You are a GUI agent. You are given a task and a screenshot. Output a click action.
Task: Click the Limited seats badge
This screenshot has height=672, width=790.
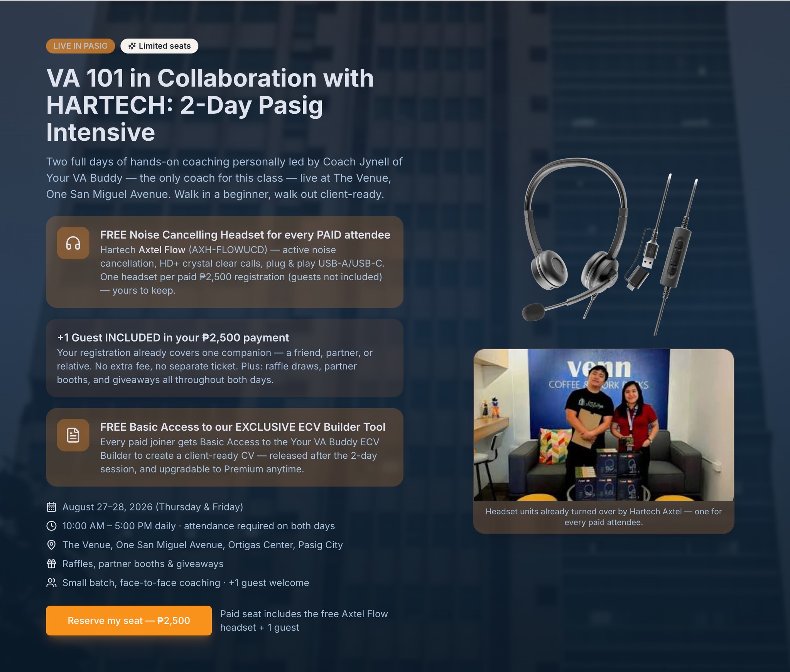[x=159, y=46]
